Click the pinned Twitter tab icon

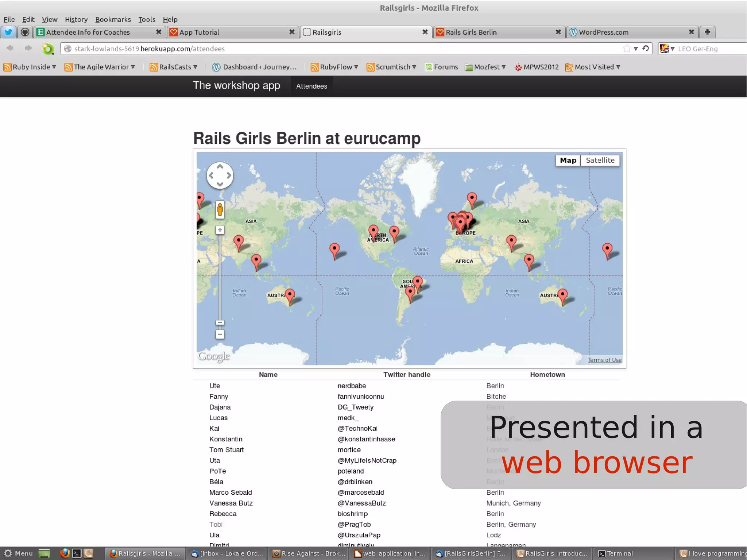click(8, 32)
